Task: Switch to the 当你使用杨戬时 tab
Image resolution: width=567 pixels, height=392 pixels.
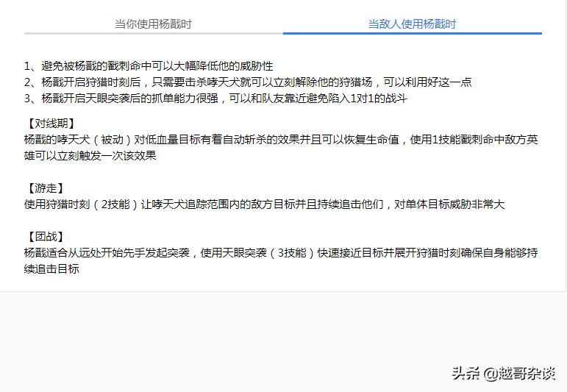Action: [x=153, y=24]
